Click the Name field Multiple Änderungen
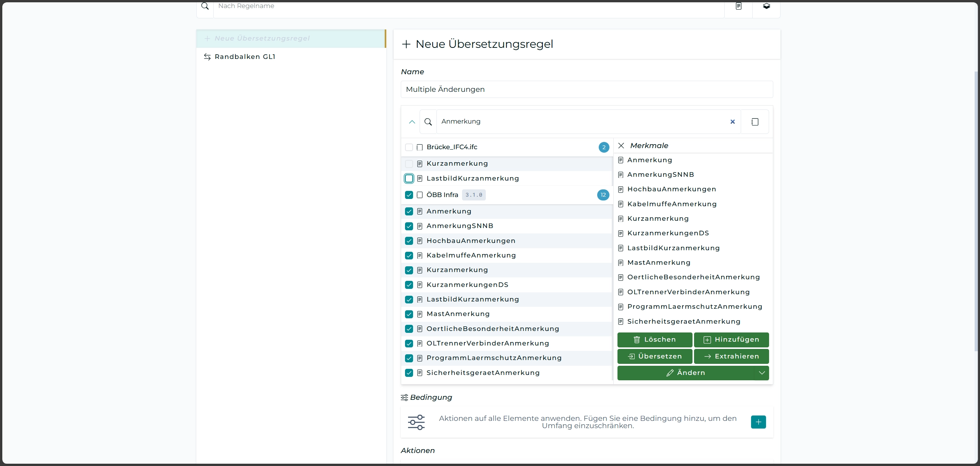Screen dimensions: 980x466 tap(586, 89)
